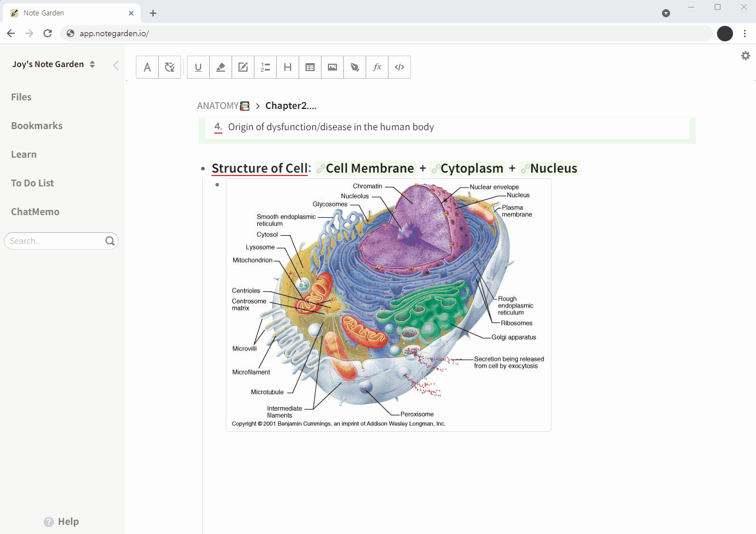
Task: Apply heading format with H button
Action: [x=288, y=67]
